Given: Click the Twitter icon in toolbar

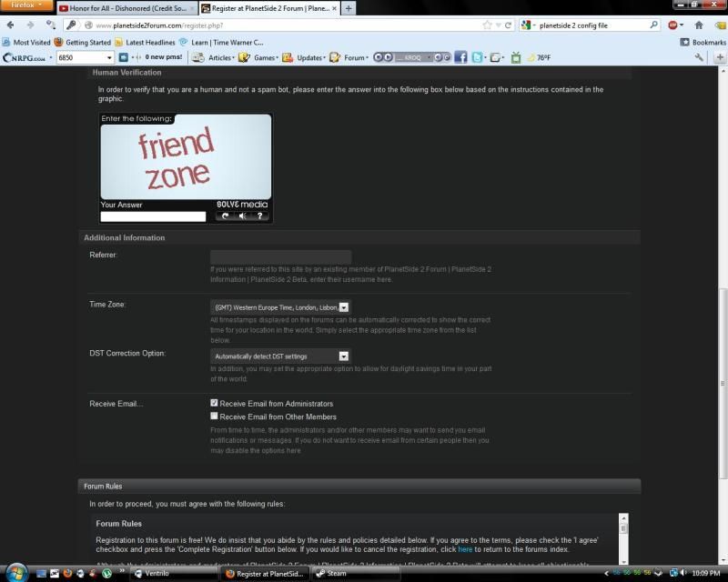Looking at the screenshot, I should click(x=478, y=57).
